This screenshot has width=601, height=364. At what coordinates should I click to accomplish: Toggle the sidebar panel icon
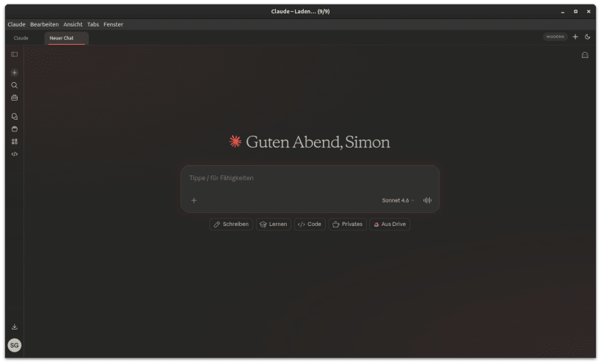pyautogui.click(x=14, y=54)
